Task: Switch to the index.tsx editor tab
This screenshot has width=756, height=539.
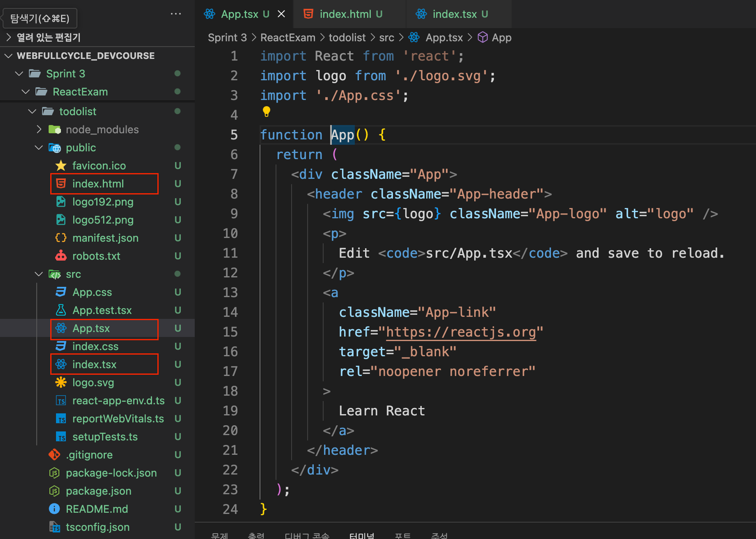Action: pos(454,14)
